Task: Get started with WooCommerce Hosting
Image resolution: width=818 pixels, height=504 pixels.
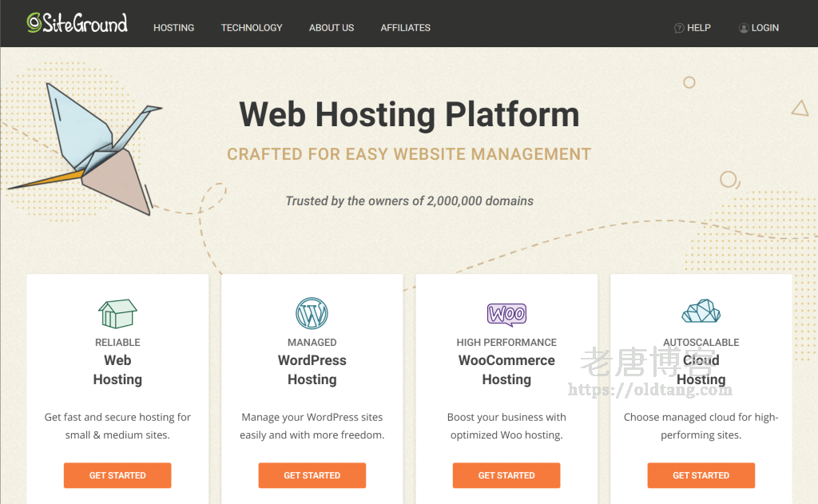Action: (506, 475)
